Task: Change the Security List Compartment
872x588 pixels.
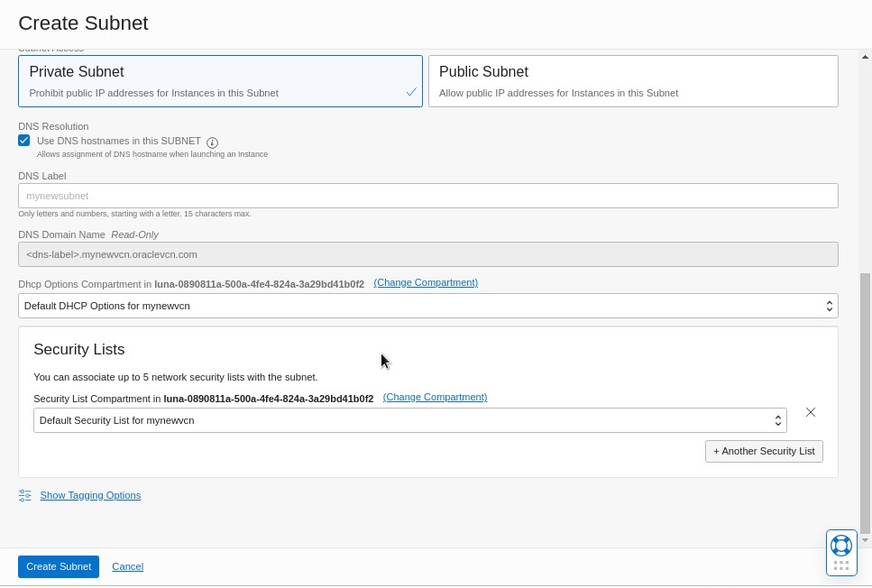Action: click(435, 397)
